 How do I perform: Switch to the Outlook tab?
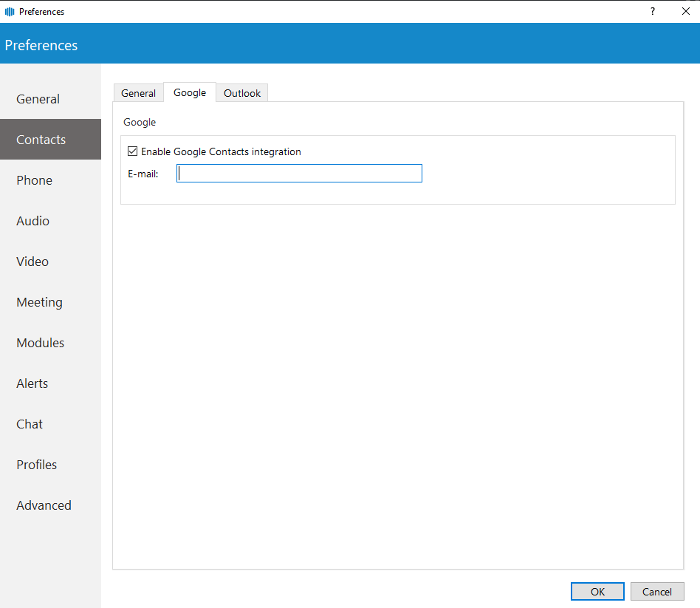[x=242, y=93]
